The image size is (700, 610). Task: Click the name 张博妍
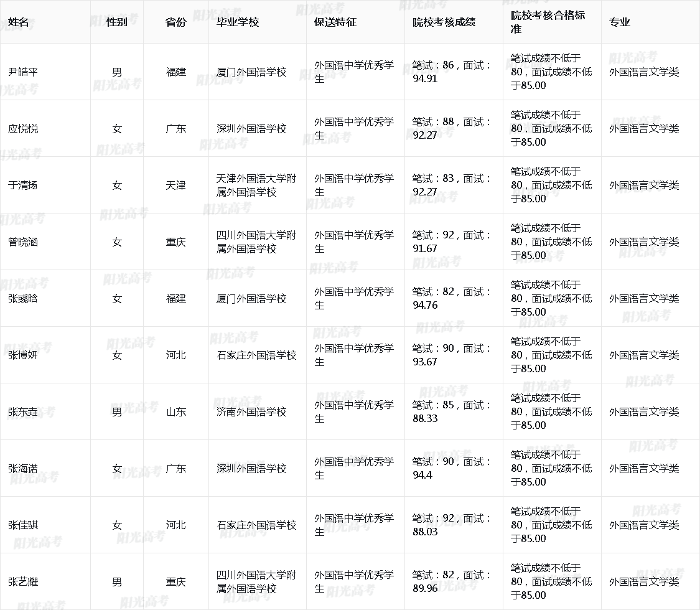pos(23,355)
